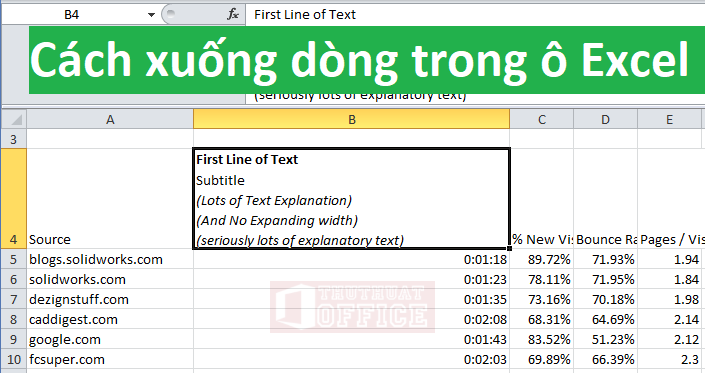The image size is (705, 373).
Task: Click cell 83.52%
Action: 542,339
